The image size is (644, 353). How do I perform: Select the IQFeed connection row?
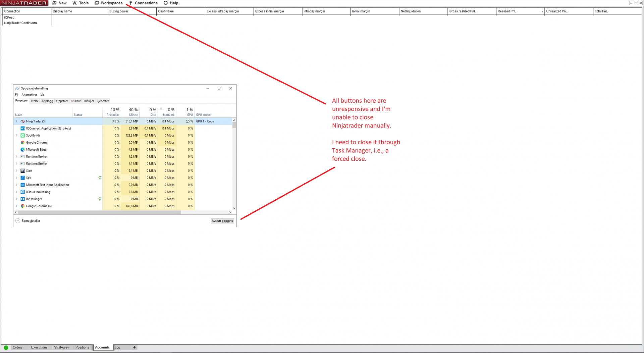(x=26, y=18)
